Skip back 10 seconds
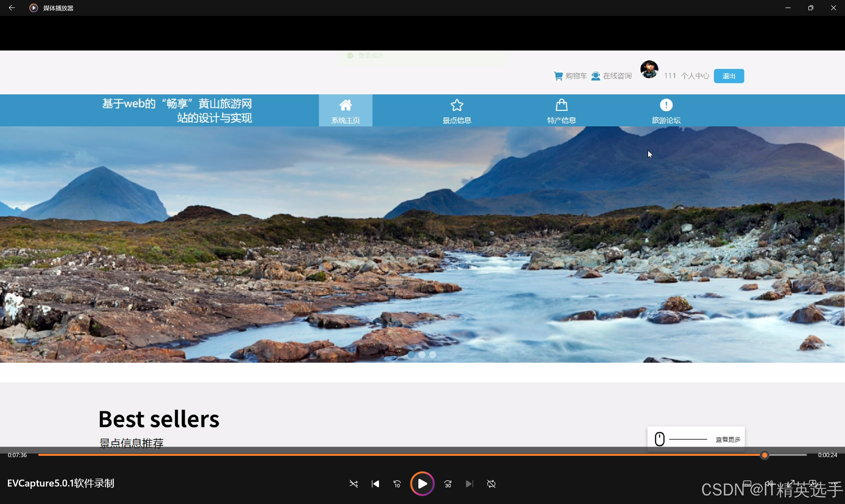Image resolution: width=845 pixels, height=504 pixels. click(x=397, y=484)
